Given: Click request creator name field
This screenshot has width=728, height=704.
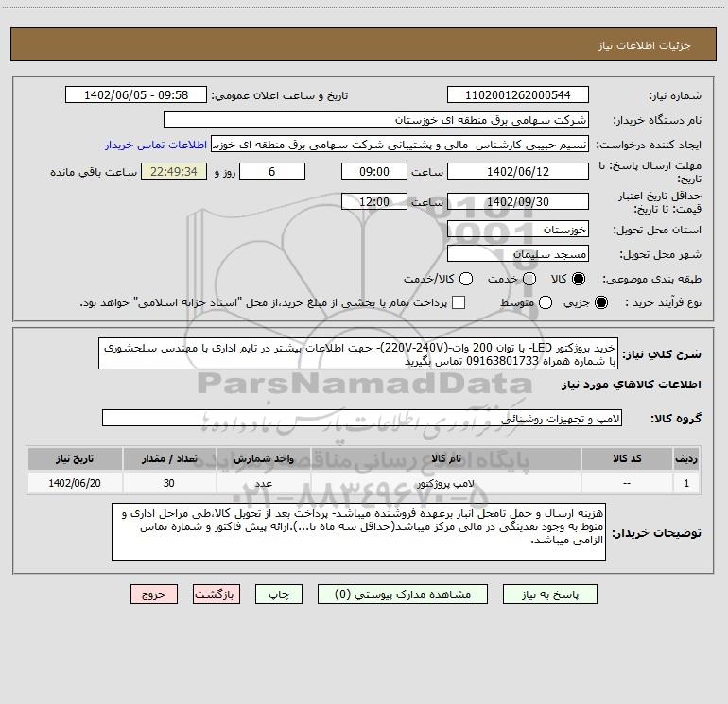Looking at the screenshot, I should point(400,144).
